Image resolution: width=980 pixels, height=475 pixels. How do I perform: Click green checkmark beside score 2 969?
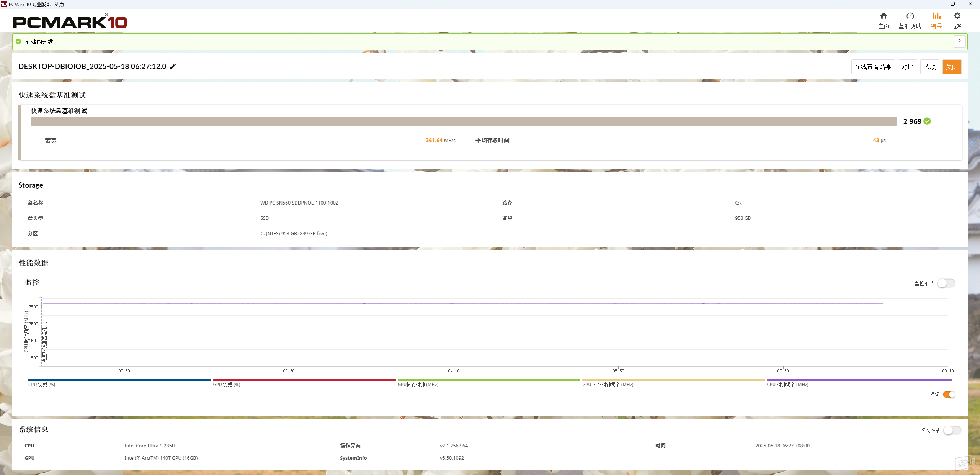click(927, 121)
